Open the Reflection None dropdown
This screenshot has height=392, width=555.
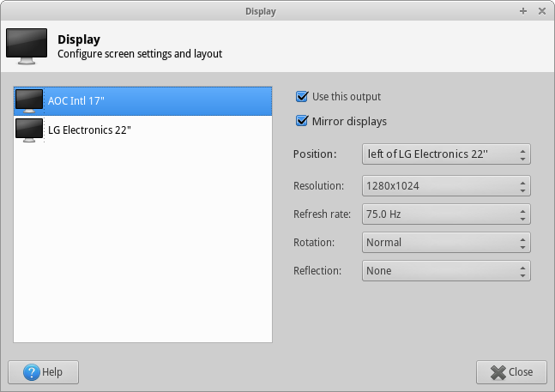(x=446, y=271)
